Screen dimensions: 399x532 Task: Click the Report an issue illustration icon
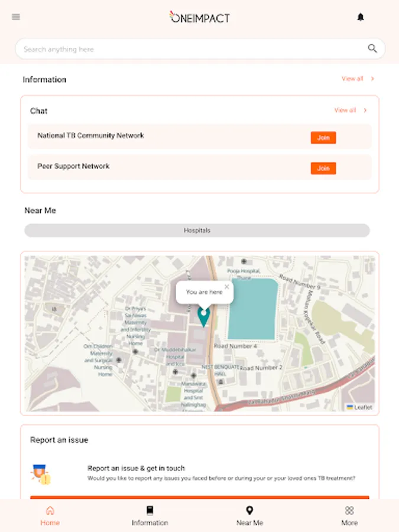(x=41, y=474)
